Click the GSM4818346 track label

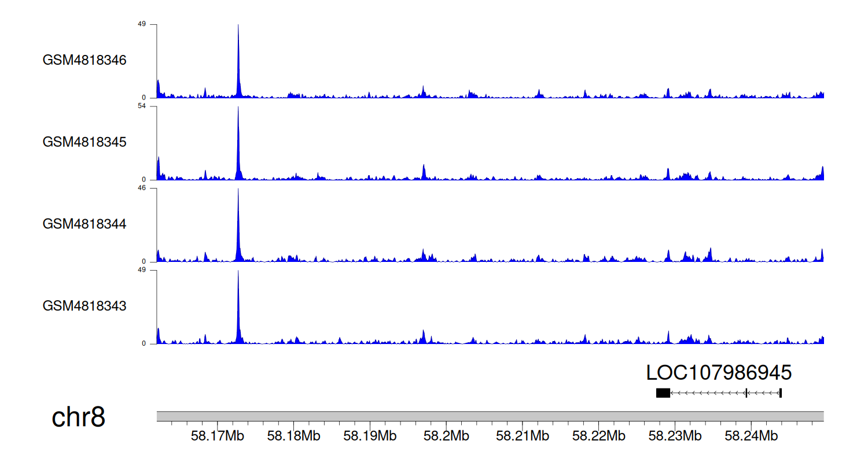click(84, 60)
